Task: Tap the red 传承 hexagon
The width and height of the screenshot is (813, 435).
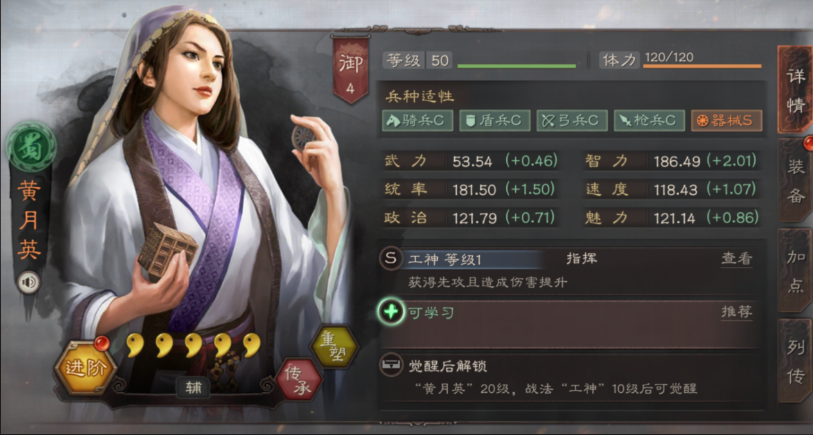Action: [x=299, y=380]
